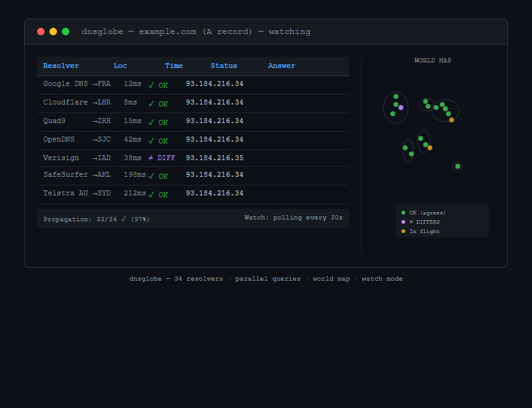532x408 pixels.
Task: Click the orange In flight legend dot
Action: (403, 231)
